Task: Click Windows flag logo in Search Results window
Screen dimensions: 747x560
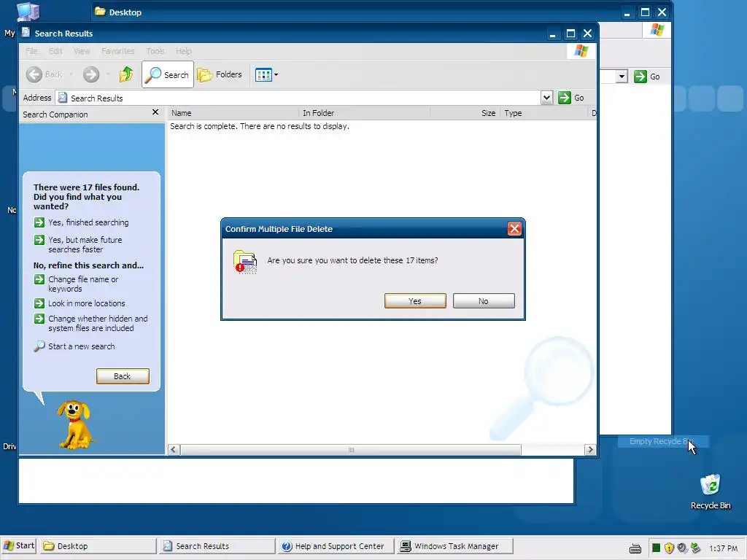Action: coord(581,50)
